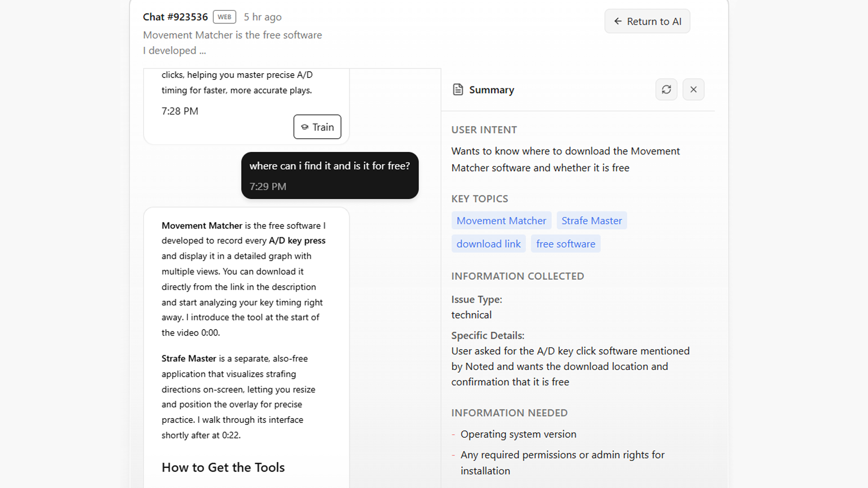Click the back arrow in Return to AI

pos(618,21)
